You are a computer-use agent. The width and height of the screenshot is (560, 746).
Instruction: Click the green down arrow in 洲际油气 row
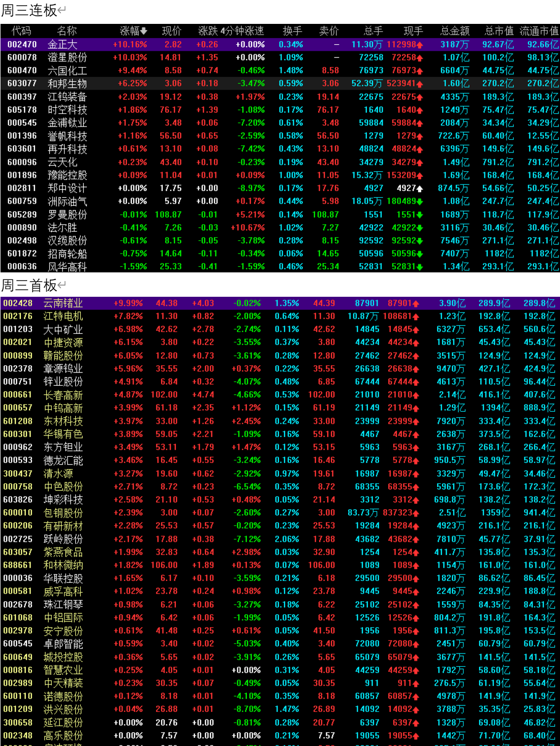[x=420, y=202]
